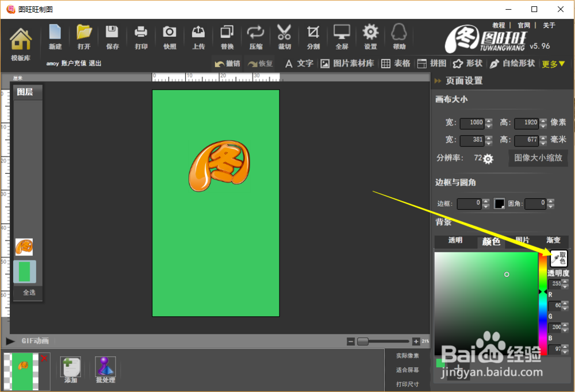Click the rainbow hue slider bar
This screenshot has height=392, width=575.
[543, 303]
